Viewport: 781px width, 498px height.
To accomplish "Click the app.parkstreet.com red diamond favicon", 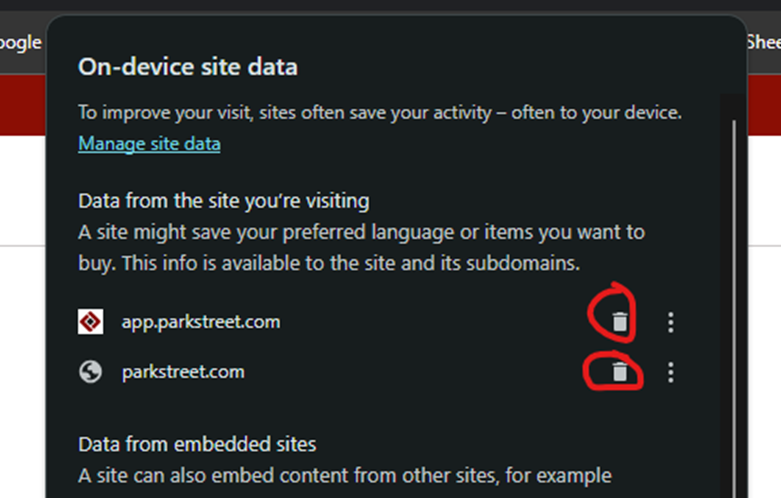I will point(90,322).
